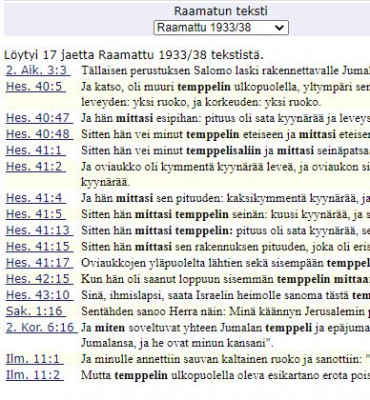Follow the Hes. 40:47 reference link
Screen dimensions: 370x400
tap(39, 118)
